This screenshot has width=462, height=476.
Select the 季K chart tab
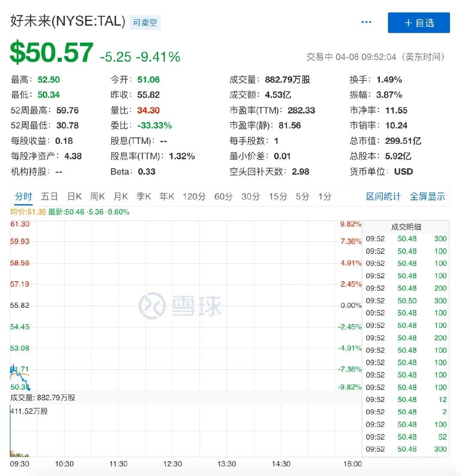click(x=143, y=197)
